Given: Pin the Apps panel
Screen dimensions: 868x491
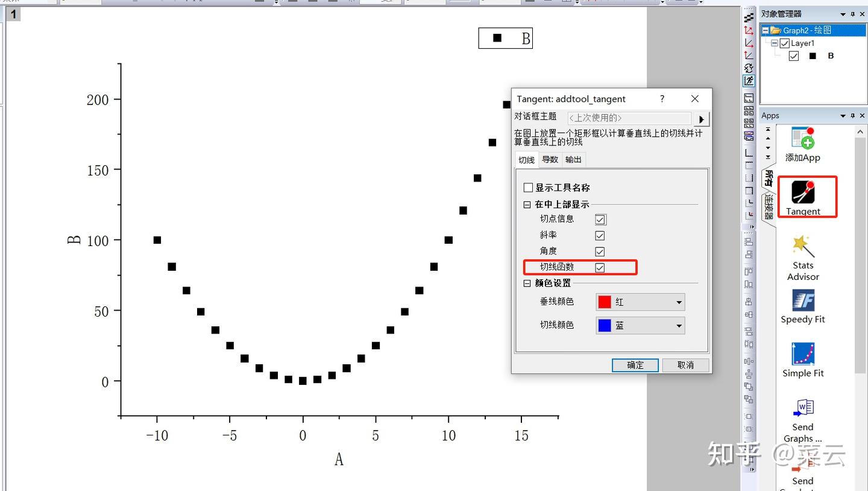Looking at the screenshot, I should tap(853, 115).
